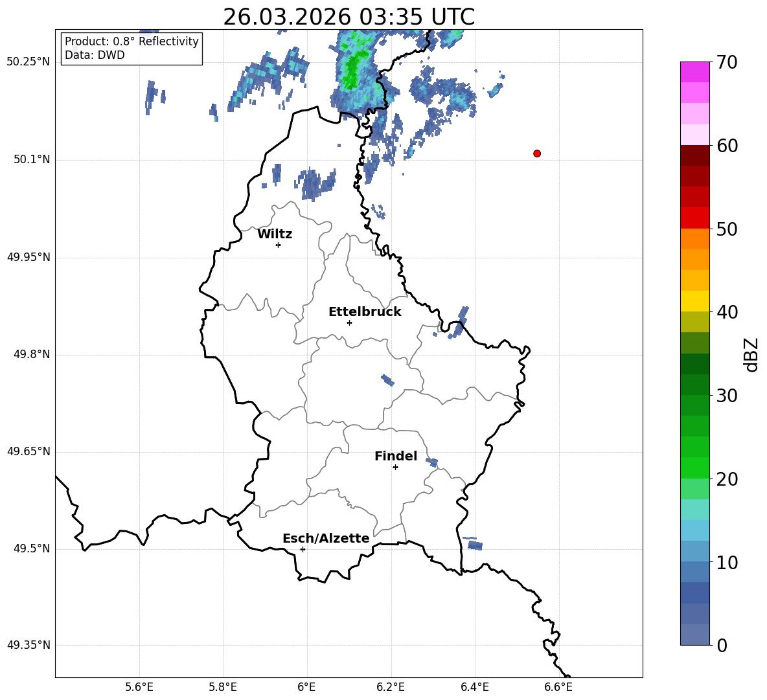Click the Data: DWD text
The width and height of the screenshot is (767, 700).
coord(95,55)
